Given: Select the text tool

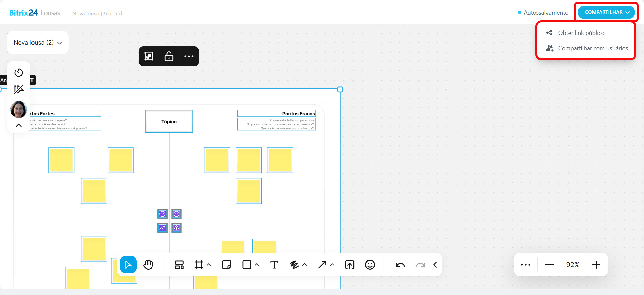Looking at the screenshot, I should click(x=274, y=265).
